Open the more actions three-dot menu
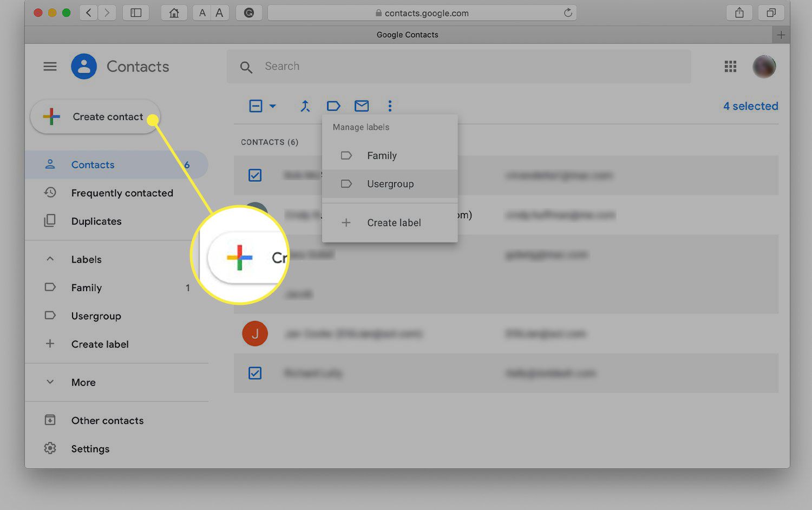The width and height of the screenshot is (812, 510). click(390, 106)
